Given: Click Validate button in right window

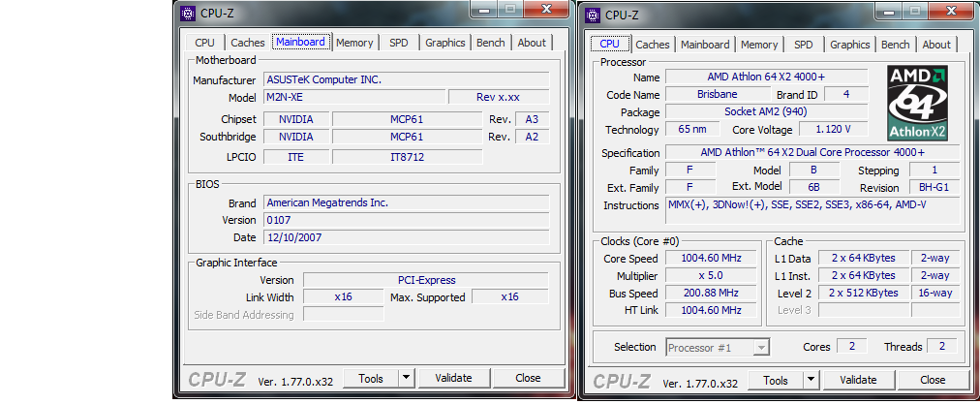Looking at the screenshot, I should point(859,380).
